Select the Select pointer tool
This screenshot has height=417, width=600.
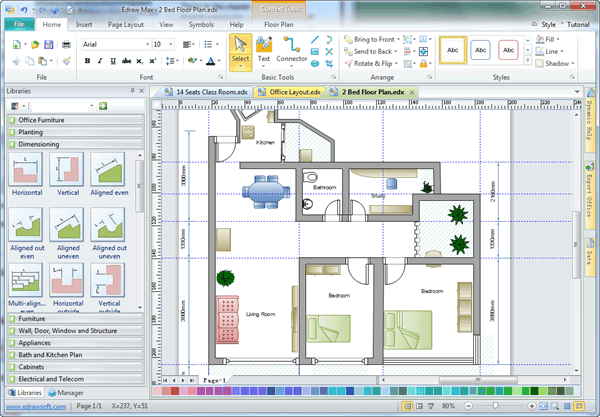pos(240,49)
